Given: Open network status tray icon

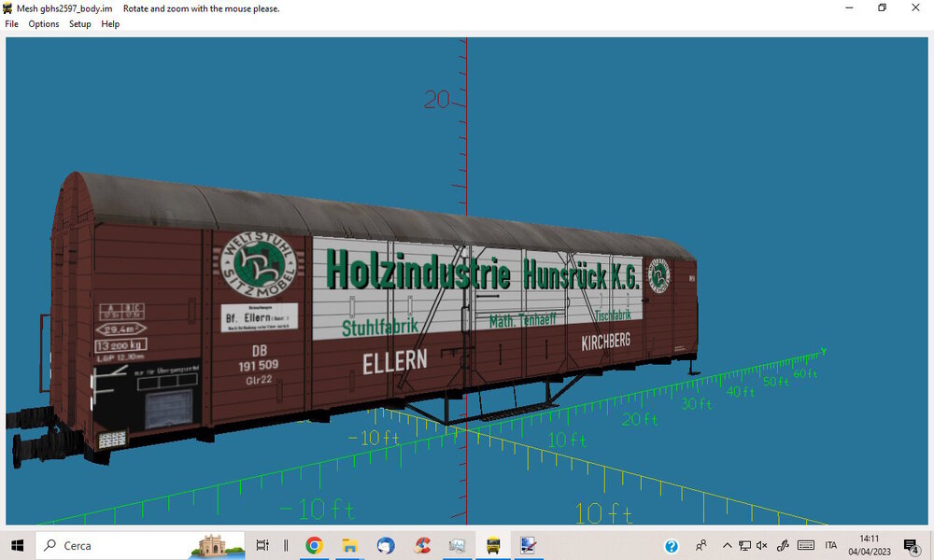Looking at the screenshot, I should (x=744, y=545).
